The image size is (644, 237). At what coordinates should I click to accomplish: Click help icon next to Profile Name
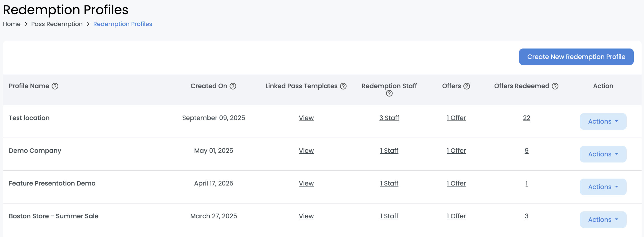pos(55,86)
